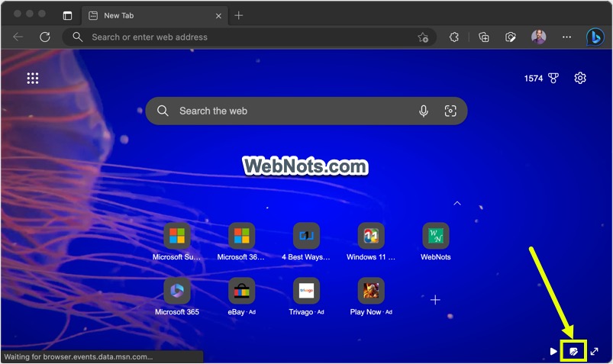Open a new tab with plus
Viewport: 613px width, 364px height.
tap(239, 15)
